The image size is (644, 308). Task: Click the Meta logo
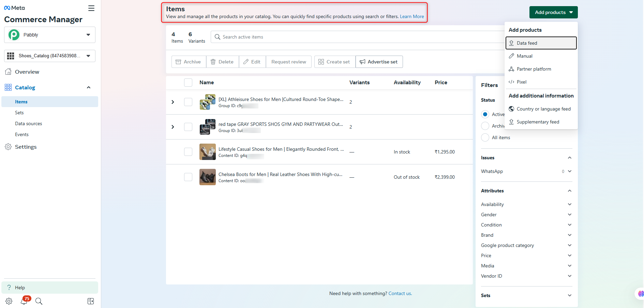(x=14, y=8)
